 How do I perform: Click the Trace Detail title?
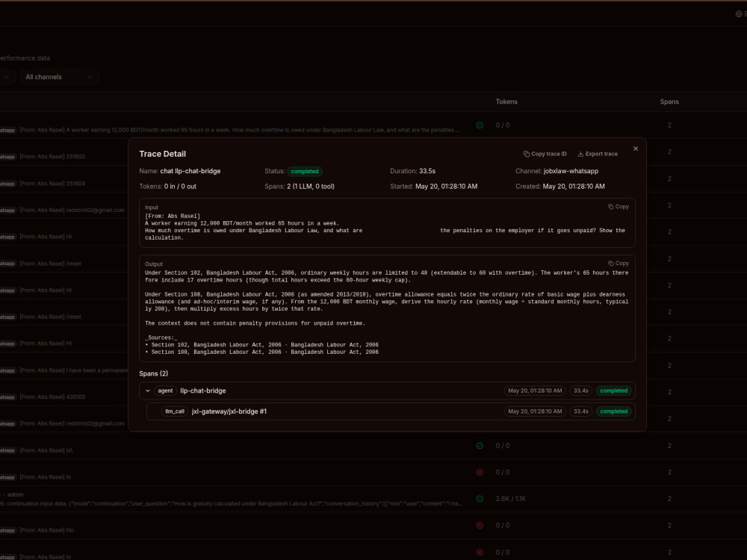(162, 154)
